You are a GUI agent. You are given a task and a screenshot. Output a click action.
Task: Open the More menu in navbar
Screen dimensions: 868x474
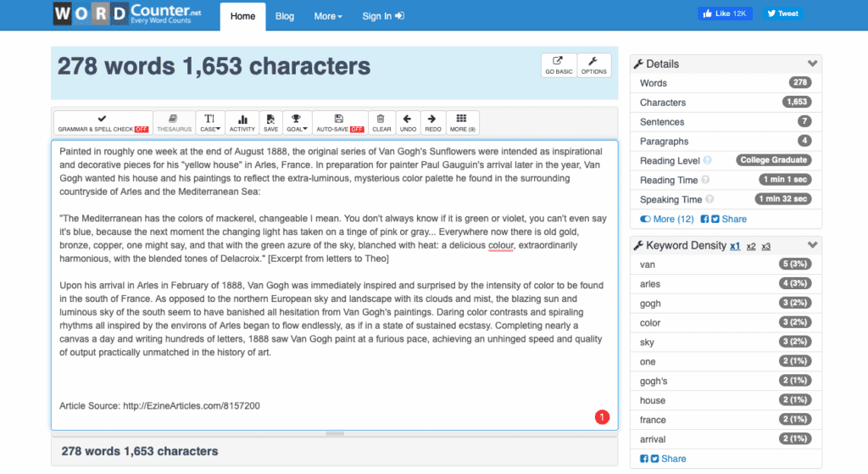328,16
